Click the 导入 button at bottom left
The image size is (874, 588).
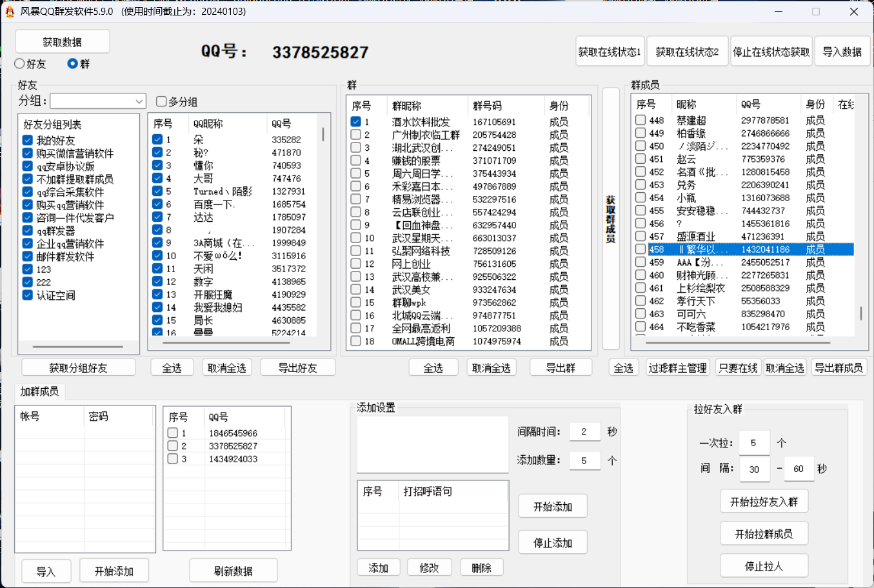pyautogui.click(x=46, y=571)
